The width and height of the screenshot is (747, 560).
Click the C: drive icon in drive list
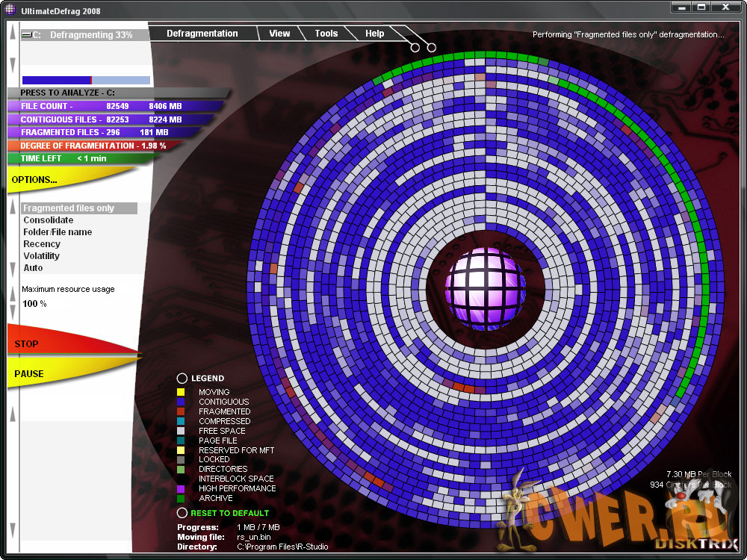(x=27, y=35)
